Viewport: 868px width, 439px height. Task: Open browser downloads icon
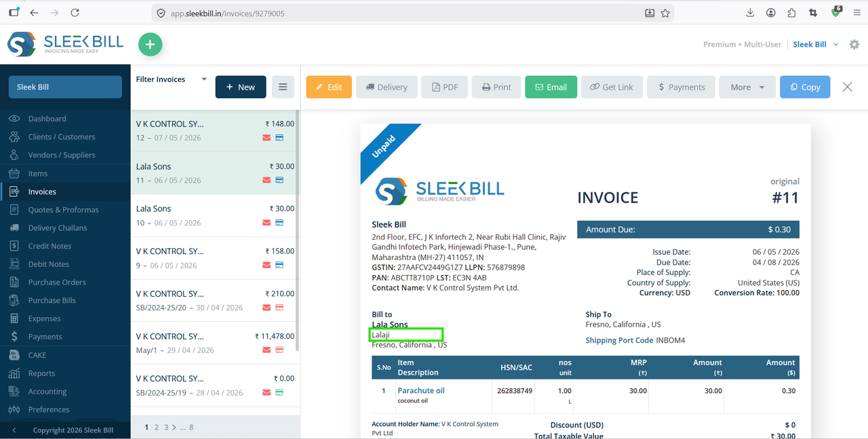(x=750, y=13)
